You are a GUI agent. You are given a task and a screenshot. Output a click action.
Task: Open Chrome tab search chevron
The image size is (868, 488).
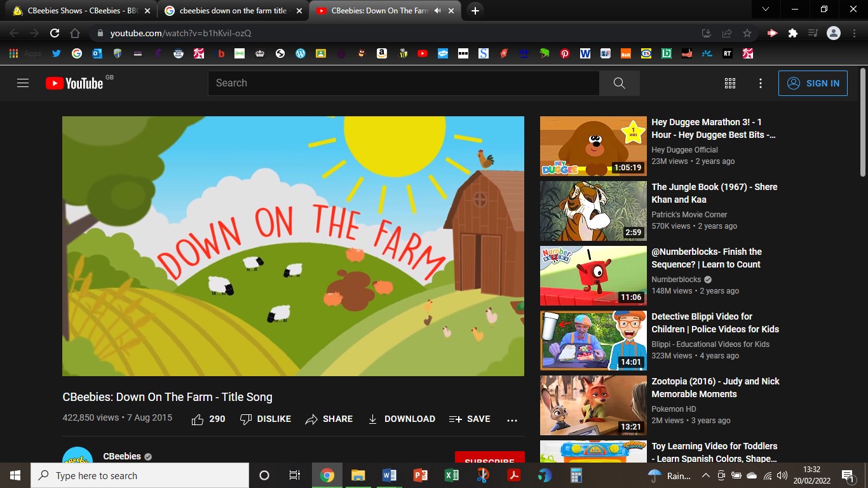(766, 9)
